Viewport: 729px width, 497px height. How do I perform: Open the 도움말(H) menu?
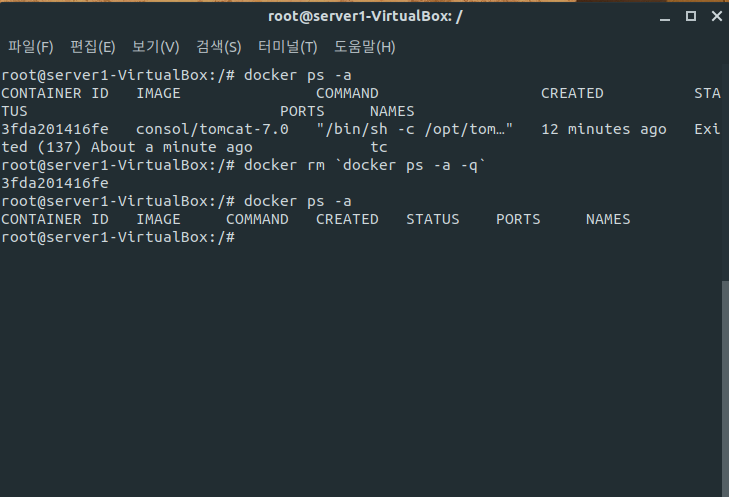tap(364, 46)
